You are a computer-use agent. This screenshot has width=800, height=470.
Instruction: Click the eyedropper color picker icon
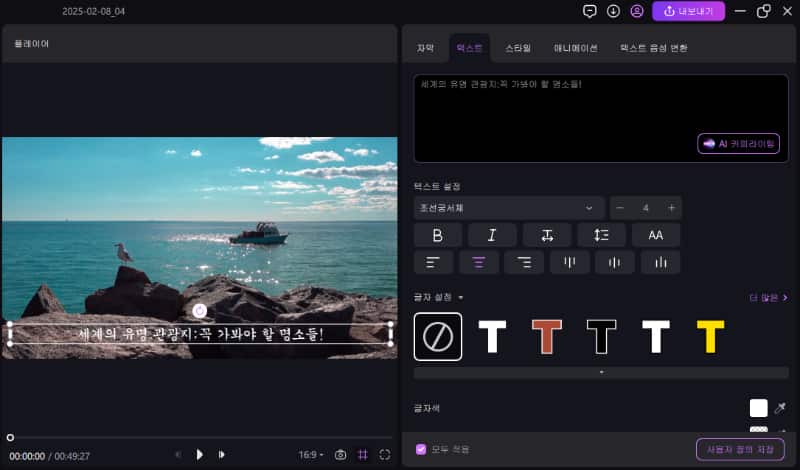780,408
